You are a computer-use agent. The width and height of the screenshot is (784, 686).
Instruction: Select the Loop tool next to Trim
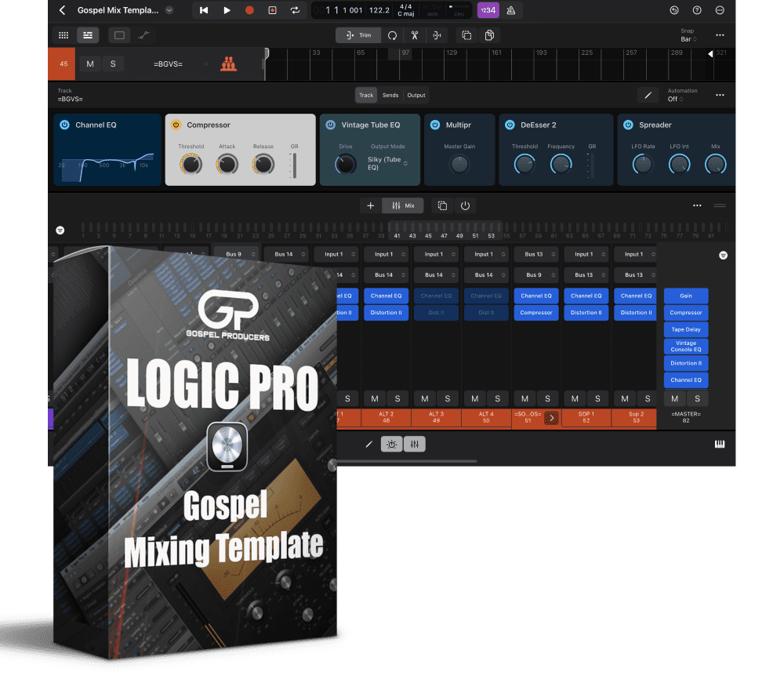pyautogui.click(x=392, y=35)
